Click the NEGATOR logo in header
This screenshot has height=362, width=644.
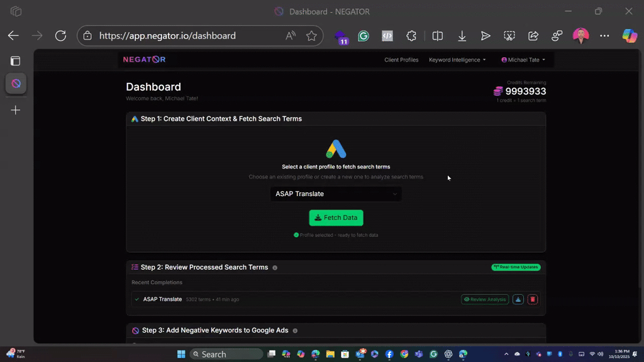click(x=144, y=60)
